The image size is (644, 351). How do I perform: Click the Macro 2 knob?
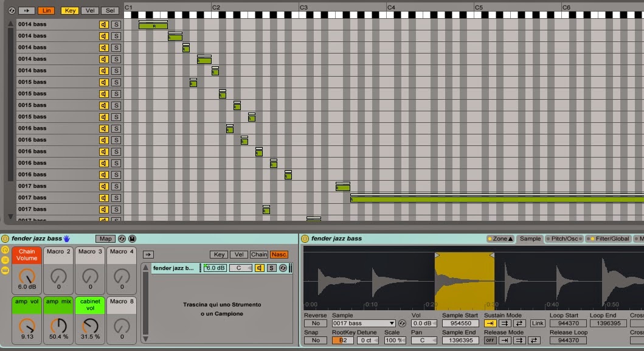pos(59,276)
